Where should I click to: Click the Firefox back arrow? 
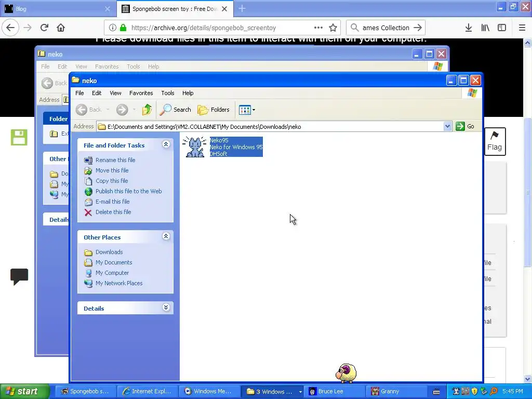(10, 28)
